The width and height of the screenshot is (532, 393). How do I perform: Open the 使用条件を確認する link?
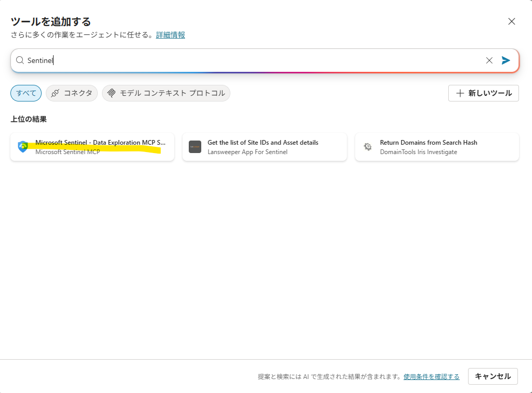tap(431, 376)
